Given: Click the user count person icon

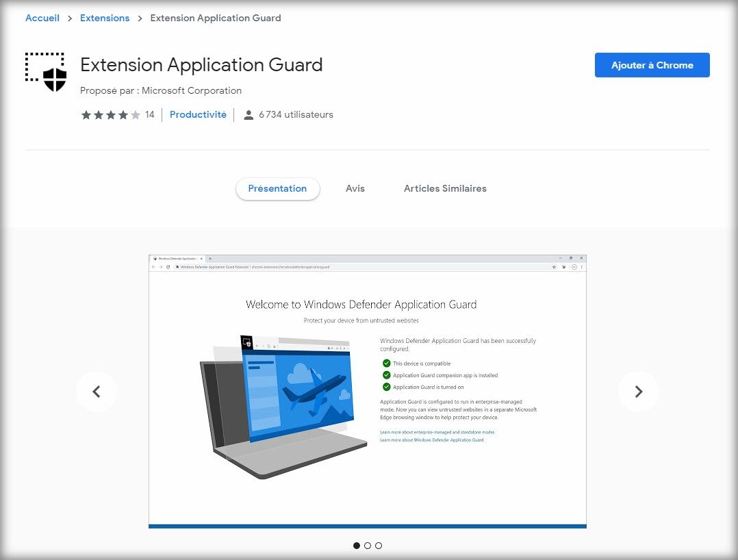Looking at the screenshot, I should [249, 115].
